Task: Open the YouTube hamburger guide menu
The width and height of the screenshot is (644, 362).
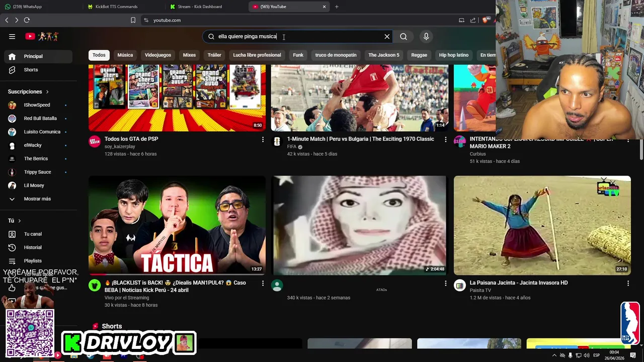Action: 12,36
